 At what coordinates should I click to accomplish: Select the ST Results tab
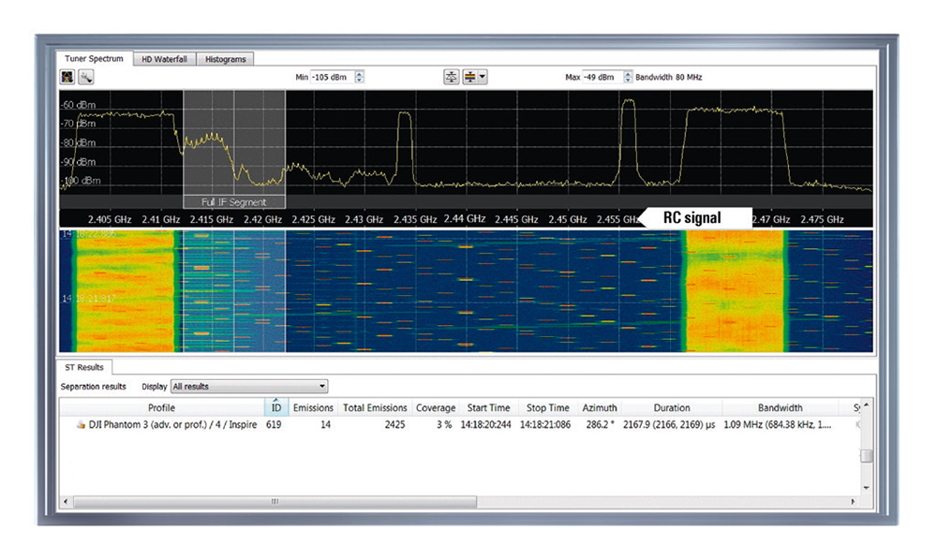point(83,367)
